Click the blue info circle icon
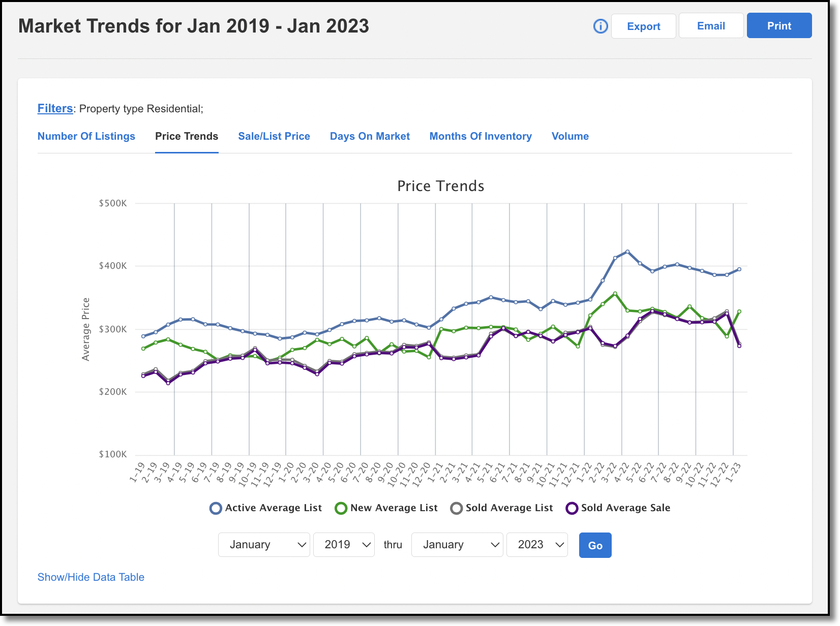 click(x=601, y=26)
